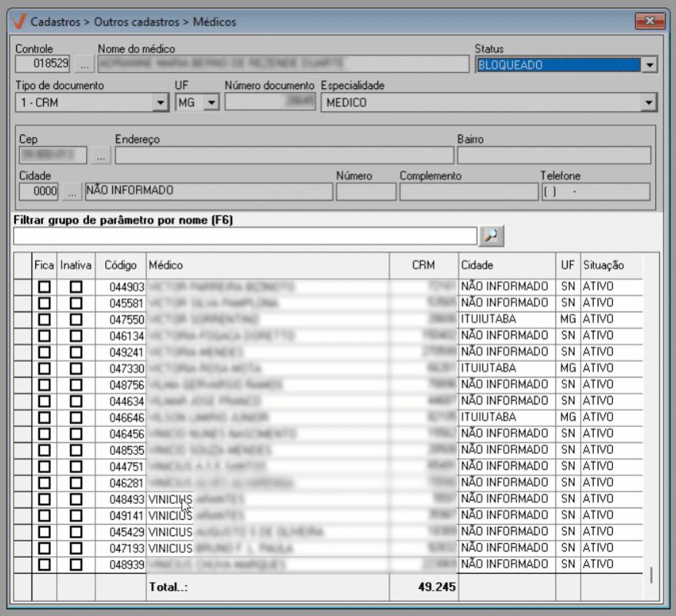Check Inativa box for código 047550

[x=76, y=319]
